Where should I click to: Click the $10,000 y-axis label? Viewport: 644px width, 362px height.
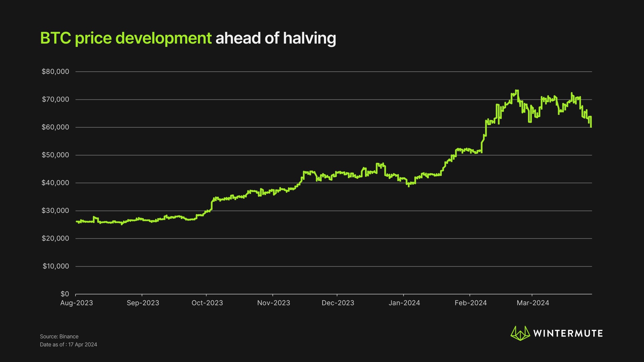click(56, 266)
